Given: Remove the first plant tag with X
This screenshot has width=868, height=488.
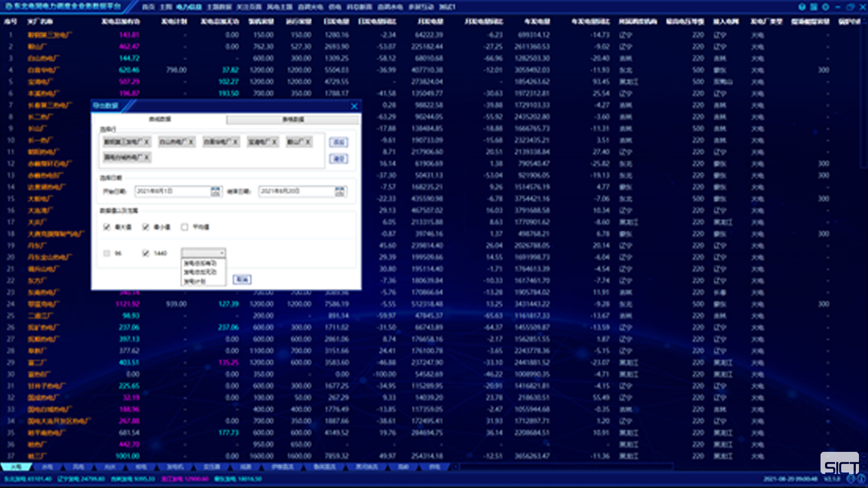Looking at the screenshot, I should pyautogui.click(x=146, y=142).
